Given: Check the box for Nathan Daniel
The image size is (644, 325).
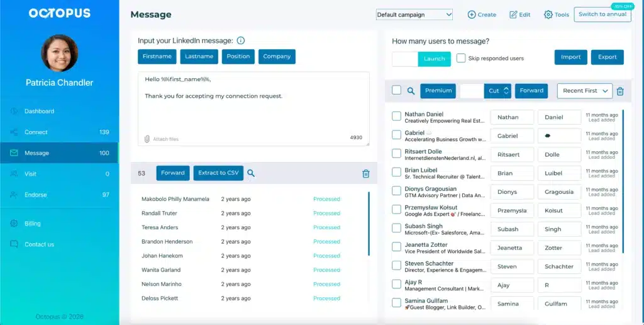Looking at the screenshot, I should (x=396, y=117).
